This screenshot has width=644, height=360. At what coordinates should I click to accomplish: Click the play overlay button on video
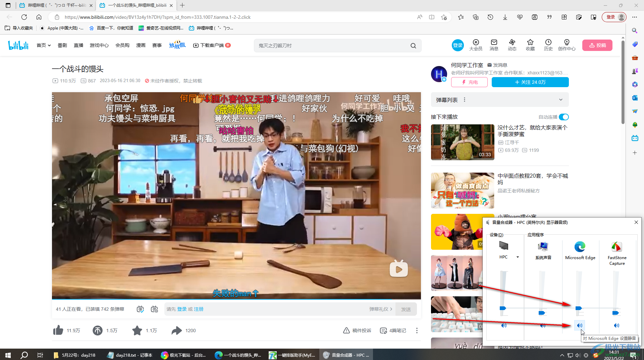398,269
